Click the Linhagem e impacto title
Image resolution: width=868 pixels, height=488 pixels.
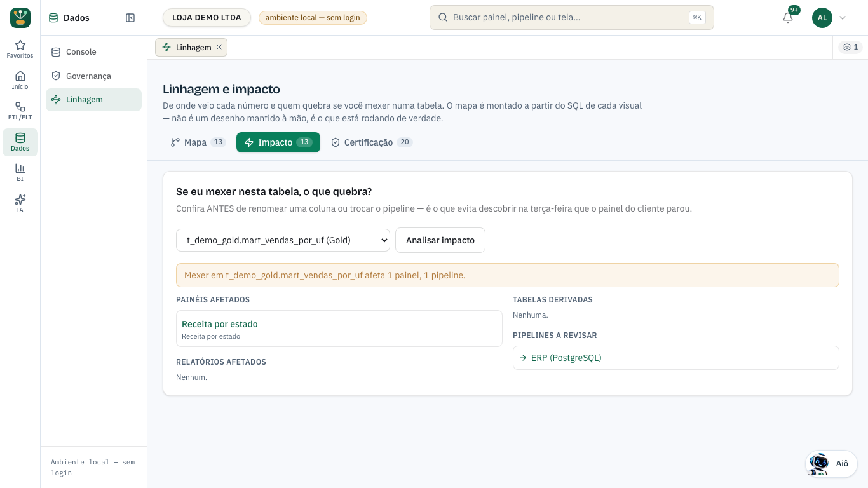click(221, 90)
